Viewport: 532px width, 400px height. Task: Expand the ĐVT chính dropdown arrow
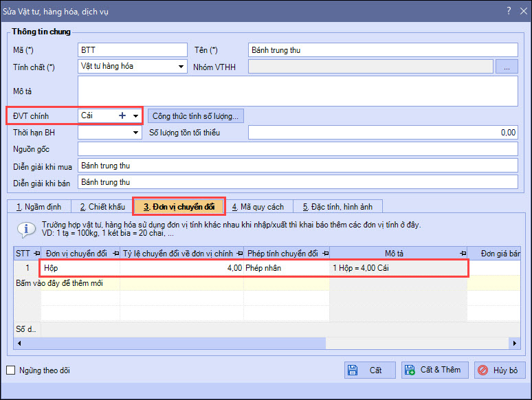135,116
